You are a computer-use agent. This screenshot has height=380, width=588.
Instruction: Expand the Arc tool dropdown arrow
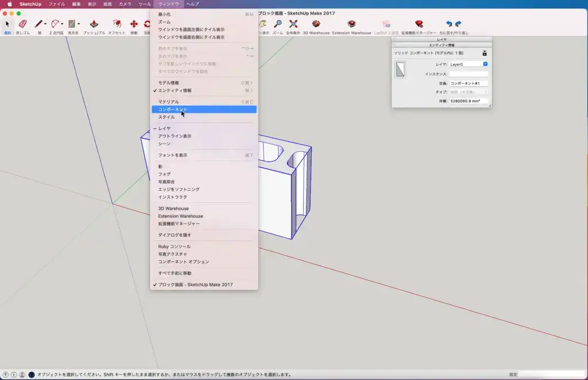click(x=62, y=24)
